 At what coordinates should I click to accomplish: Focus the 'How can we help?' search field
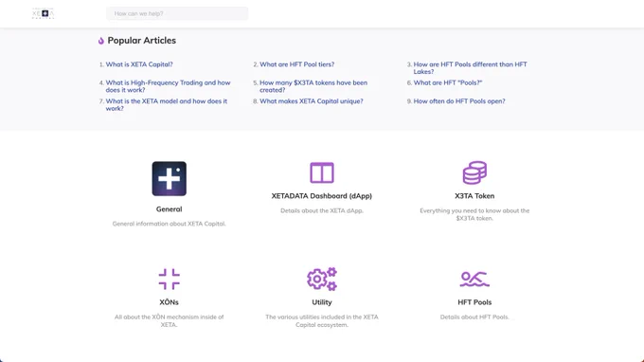[x=177, y=13]
